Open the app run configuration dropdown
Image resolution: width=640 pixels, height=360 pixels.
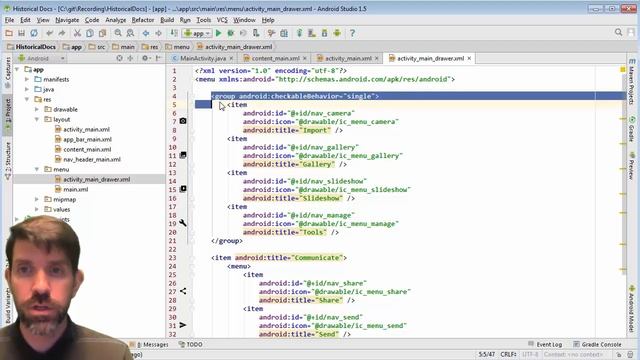click(197, 33)
